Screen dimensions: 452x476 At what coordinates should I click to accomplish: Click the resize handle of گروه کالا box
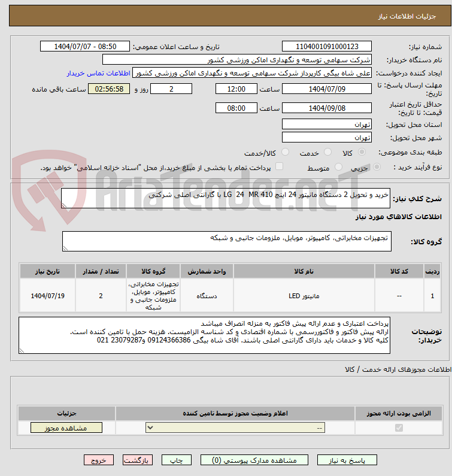point(66,248)
